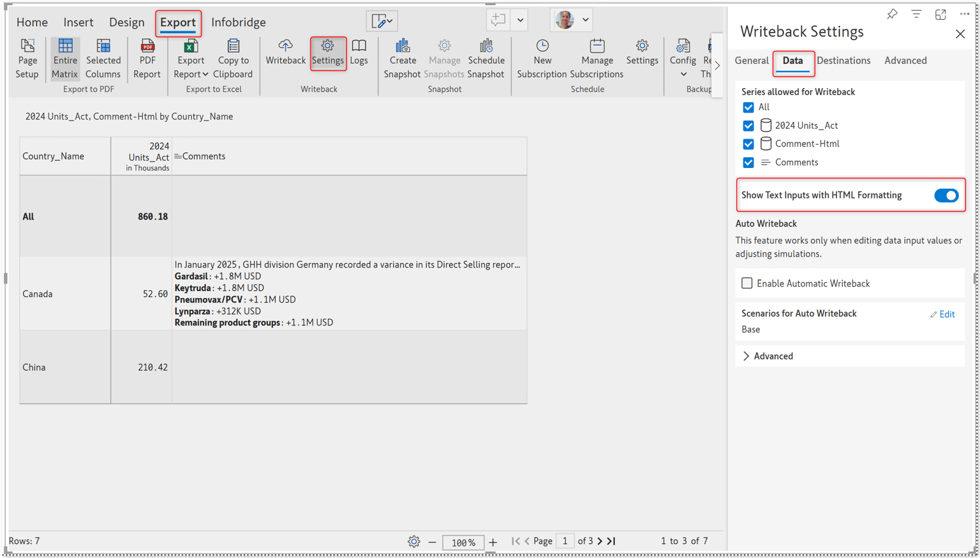Go to the last page button
Image resolution: width=980 pixels, height=558 pixels.
[x=611, y=541]
